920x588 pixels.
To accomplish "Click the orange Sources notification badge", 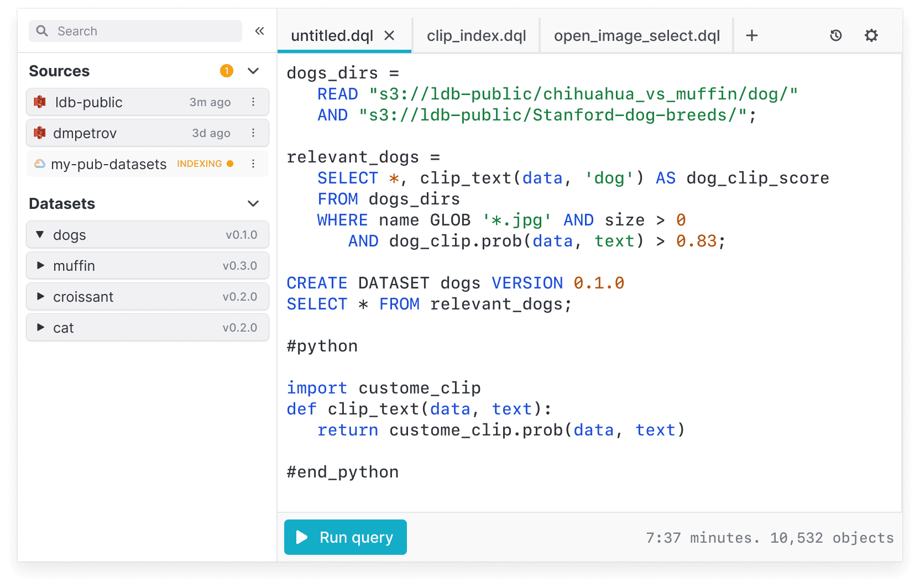I will coord(226,71).
